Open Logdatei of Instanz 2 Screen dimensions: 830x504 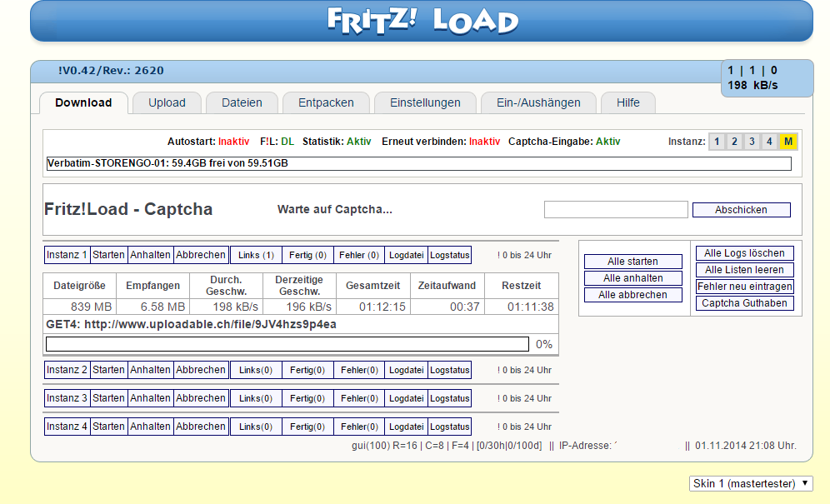(406, 370)
